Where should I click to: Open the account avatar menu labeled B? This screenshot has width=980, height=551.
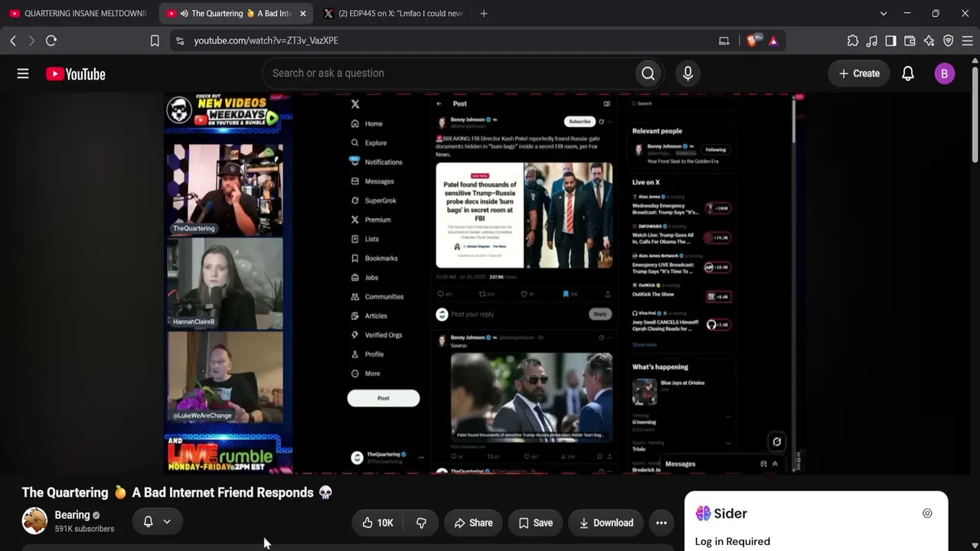coord(944,73)
